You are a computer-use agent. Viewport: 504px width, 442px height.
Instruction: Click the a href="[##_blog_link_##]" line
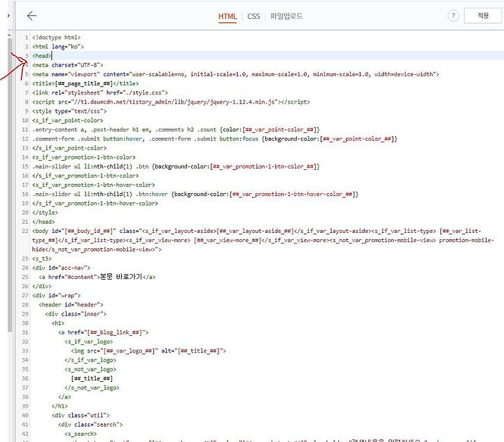pos(103,332)
